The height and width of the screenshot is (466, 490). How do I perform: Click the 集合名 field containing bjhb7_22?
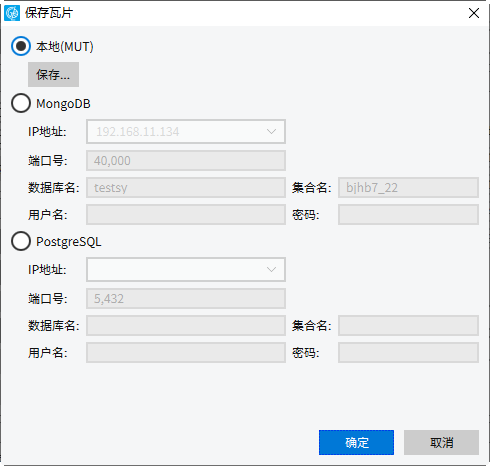[x=408, y=188]
